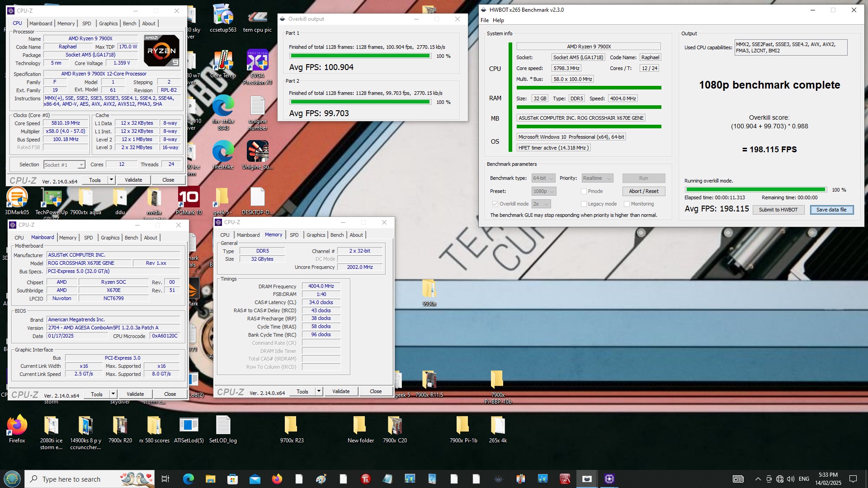
Task: Open the Overkill mode 2x dropdown
Action: coord(541,204)
